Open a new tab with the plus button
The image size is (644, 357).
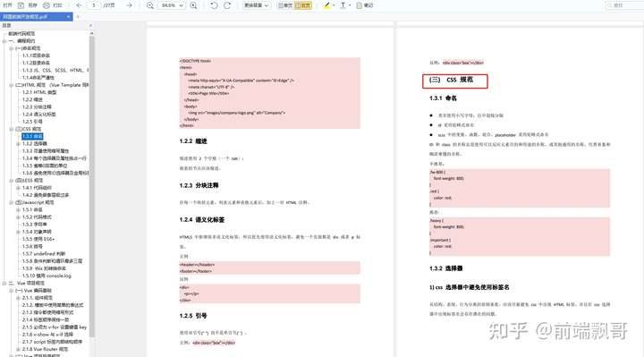[x=78, y=16]
